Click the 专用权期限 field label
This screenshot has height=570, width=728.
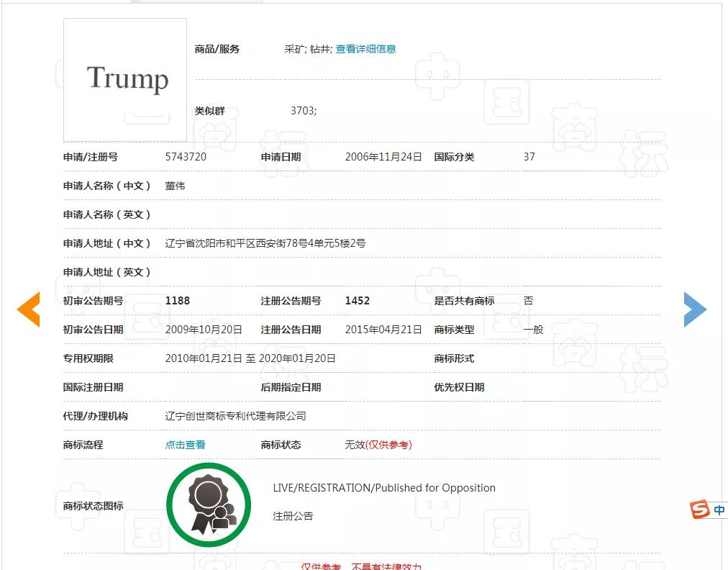pos(88,358)
